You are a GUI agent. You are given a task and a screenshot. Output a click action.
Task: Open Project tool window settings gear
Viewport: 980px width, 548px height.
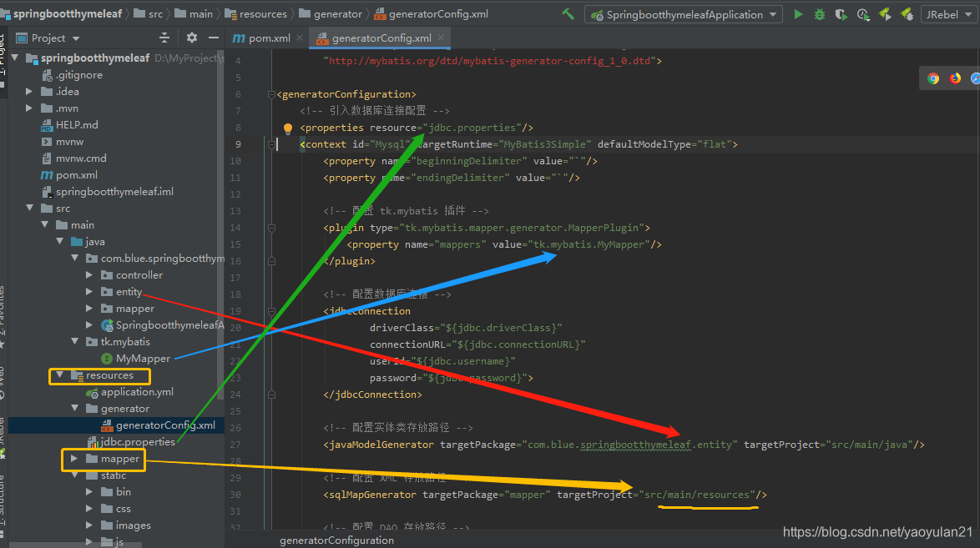point(190,38)
